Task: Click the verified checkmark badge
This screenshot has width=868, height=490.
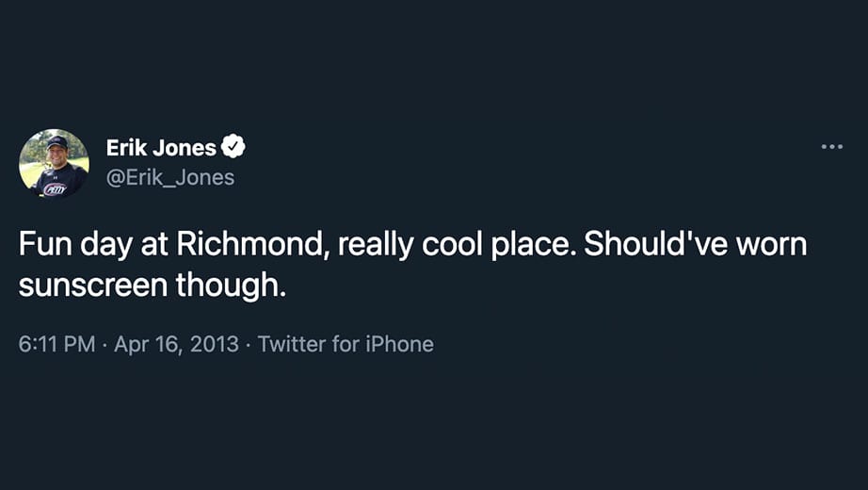Action: [x=233, y=146]
